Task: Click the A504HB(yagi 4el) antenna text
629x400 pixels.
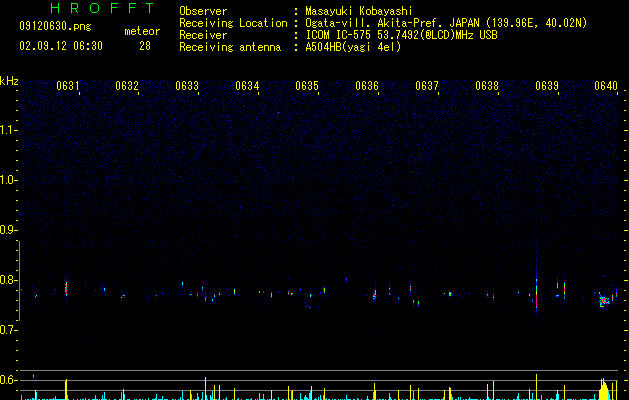Action: click(x=353, y=47)
